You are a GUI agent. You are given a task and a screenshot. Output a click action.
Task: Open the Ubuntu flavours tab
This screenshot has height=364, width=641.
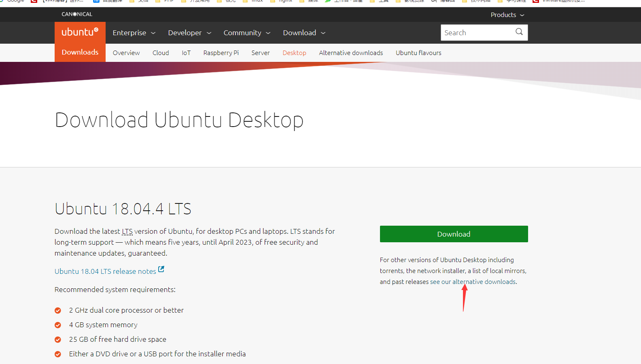click(x=418, y=53)
